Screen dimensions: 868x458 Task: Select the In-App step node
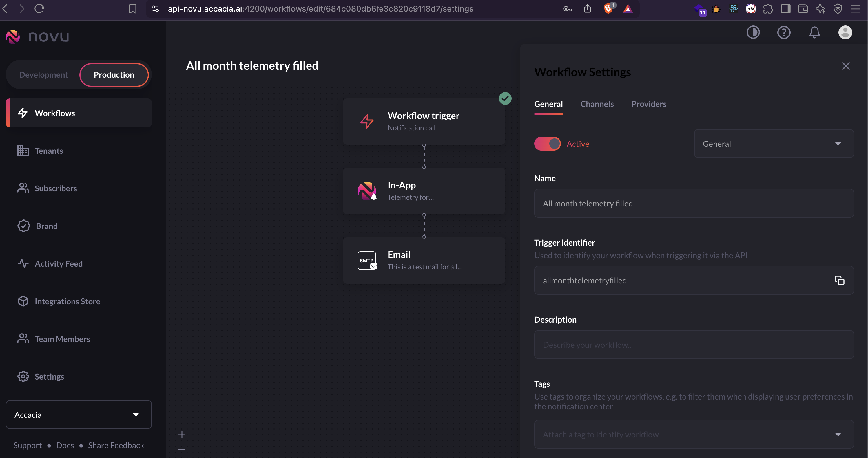click(x=424, y=191)
